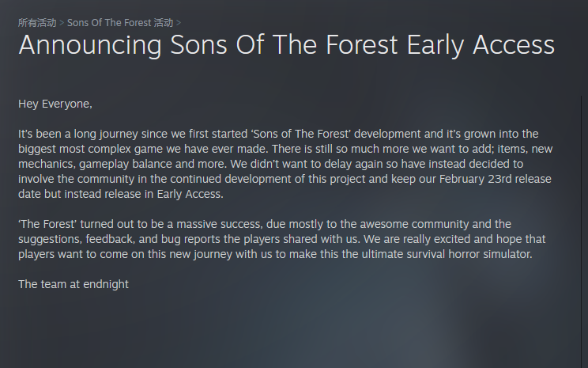Go to Sons Of The Forest 活动 breadcrumb
This screenshot has width=588, height=368.
[x=120, y=23]
